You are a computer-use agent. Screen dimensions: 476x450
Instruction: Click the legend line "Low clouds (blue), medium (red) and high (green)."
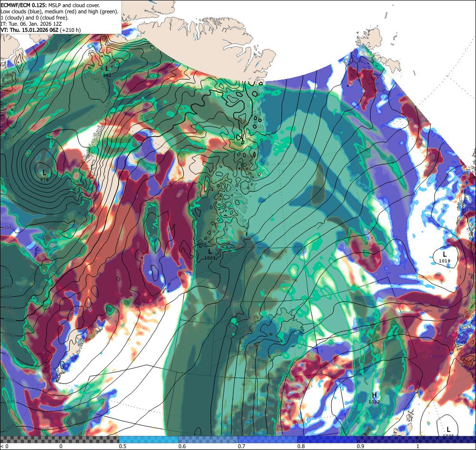(59, 11)
